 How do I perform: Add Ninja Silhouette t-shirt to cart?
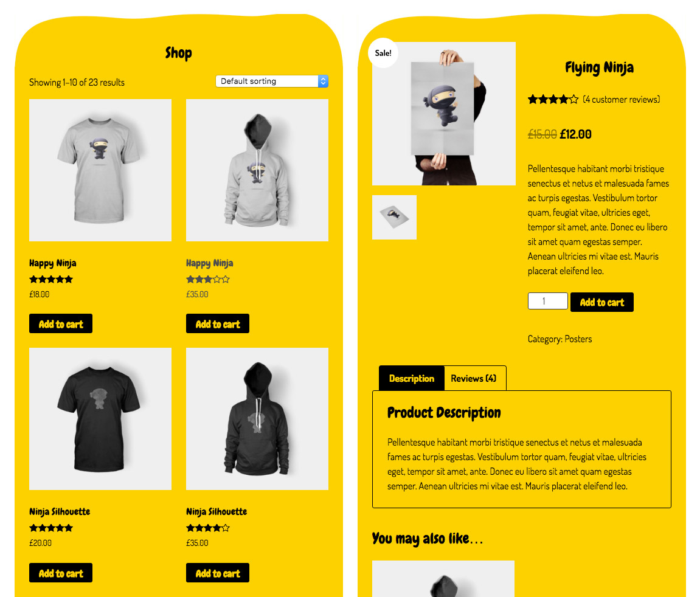61,573
